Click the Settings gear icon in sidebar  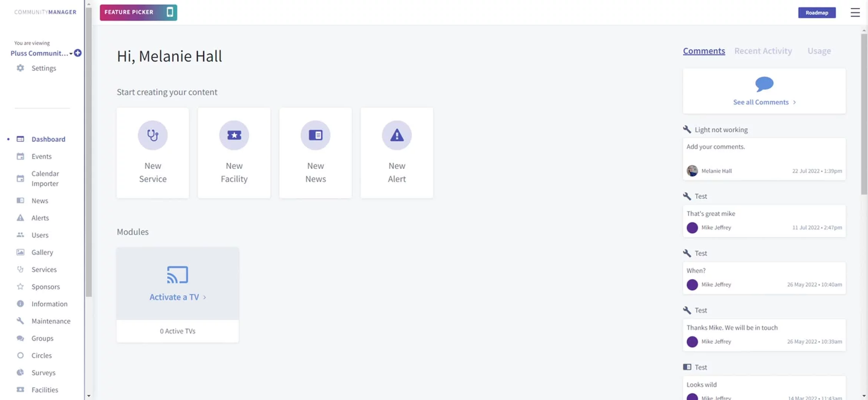(x=20, y=68)
